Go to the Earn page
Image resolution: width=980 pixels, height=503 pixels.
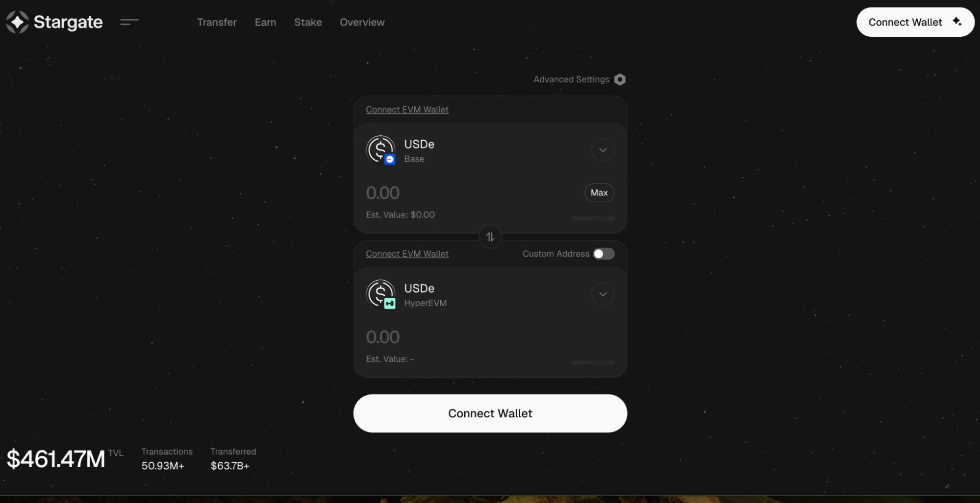coord(265,22)
